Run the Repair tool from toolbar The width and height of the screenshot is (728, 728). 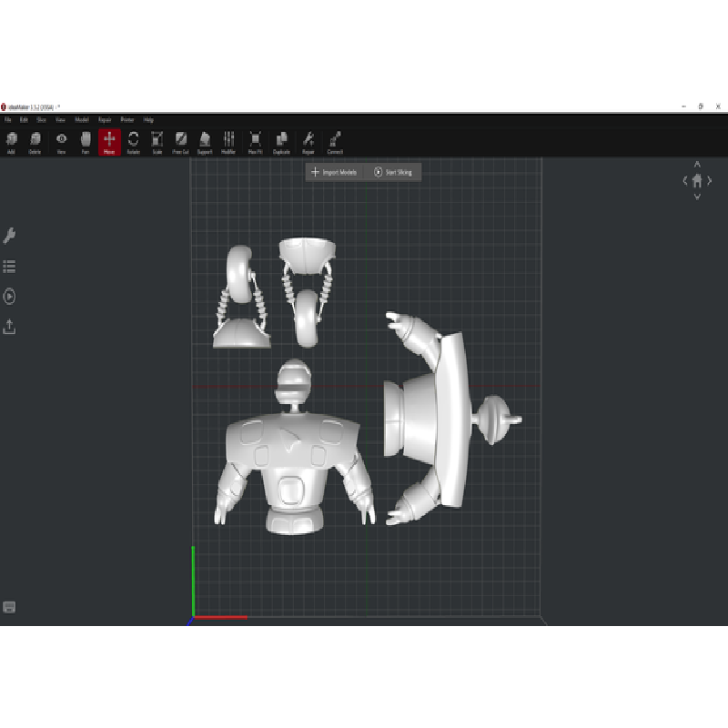pos(308,141)
